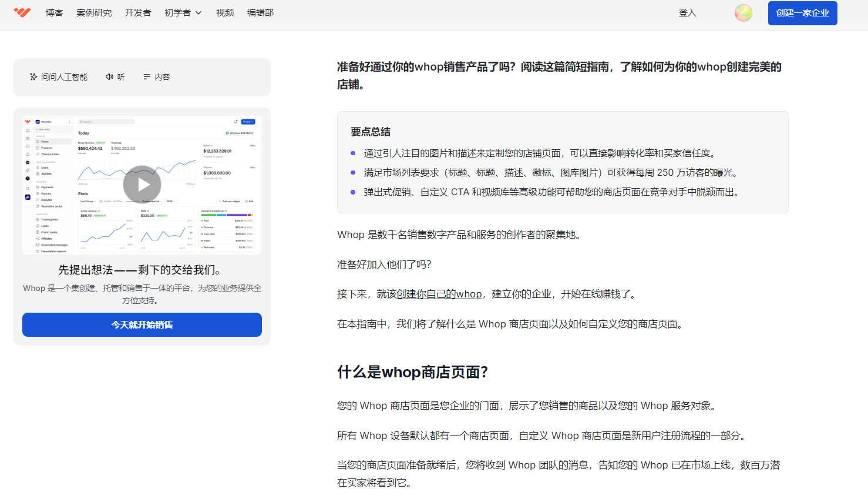This screenshot has width=868, height=499.
Task: Play the Whop dashboard video
Action: coord(142,185)
